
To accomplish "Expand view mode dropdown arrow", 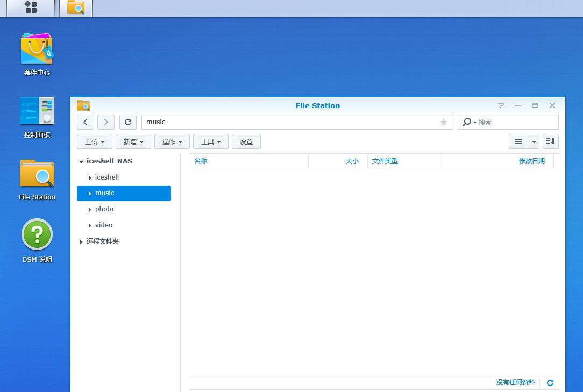I will point(534,141).
